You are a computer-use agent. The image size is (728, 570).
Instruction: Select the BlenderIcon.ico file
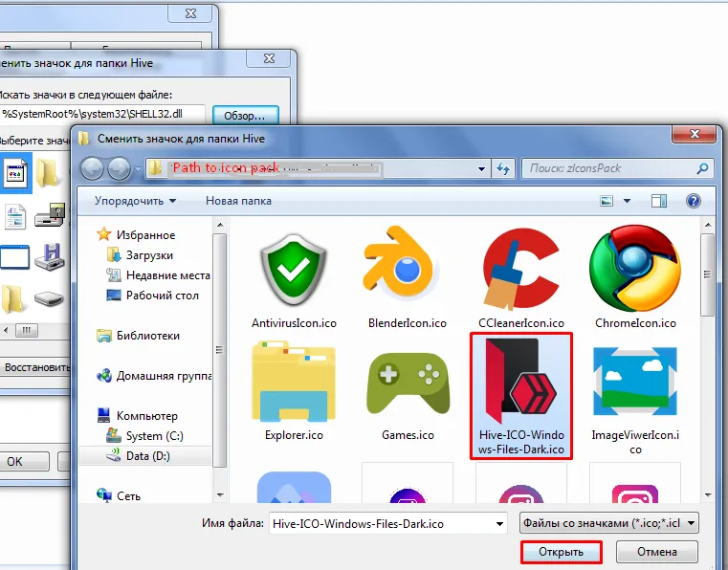(408, 277)
